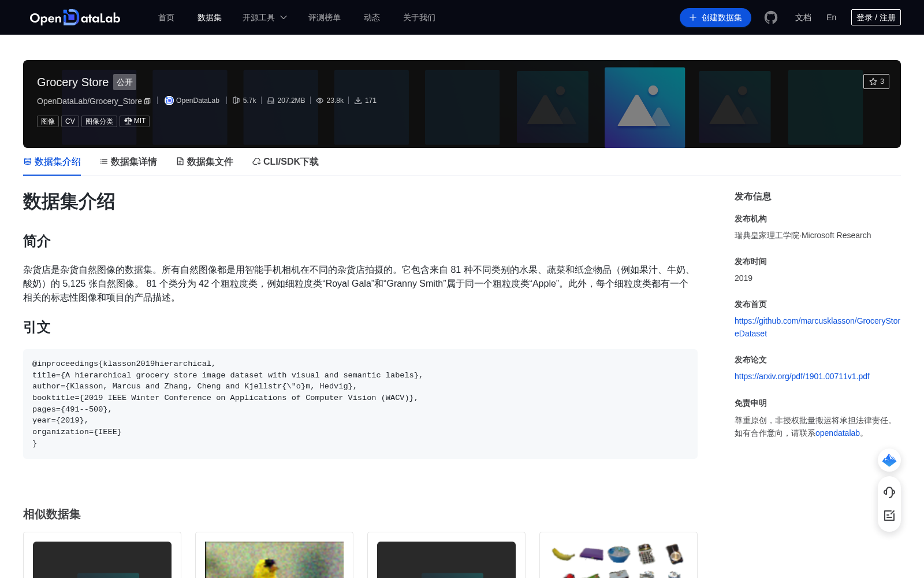Click the 登录 / 注册 button

coord(876,17)
